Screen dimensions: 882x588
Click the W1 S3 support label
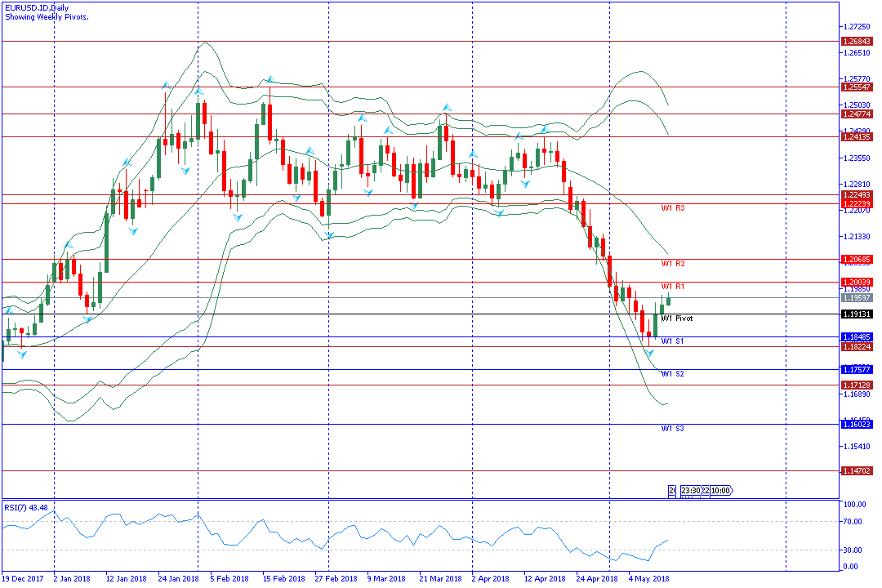[x=672, y=429]
